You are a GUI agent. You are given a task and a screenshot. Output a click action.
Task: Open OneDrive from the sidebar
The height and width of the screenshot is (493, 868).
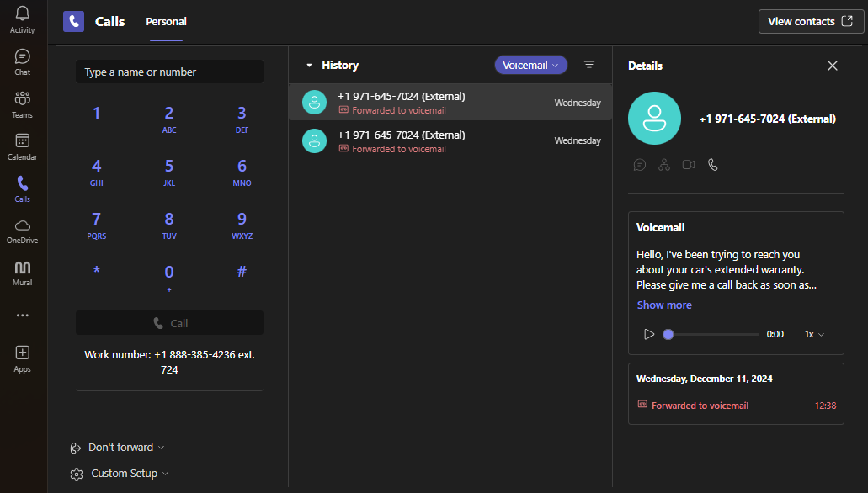tap(22, 231)
